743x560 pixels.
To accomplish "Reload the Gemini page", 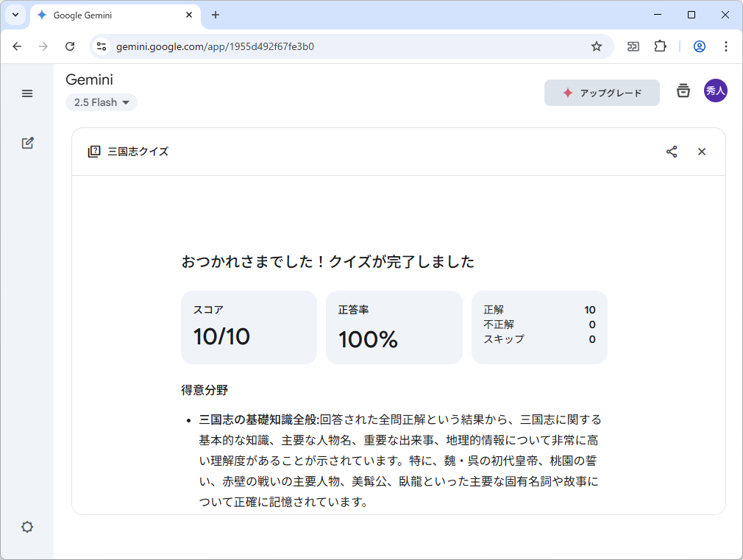I will (70, 46).
